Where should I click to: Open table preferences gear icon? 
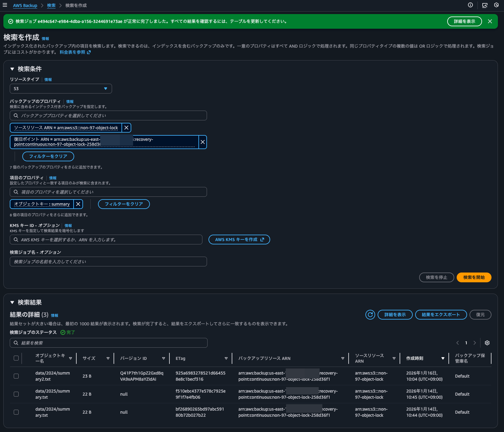tap(487, 343)
